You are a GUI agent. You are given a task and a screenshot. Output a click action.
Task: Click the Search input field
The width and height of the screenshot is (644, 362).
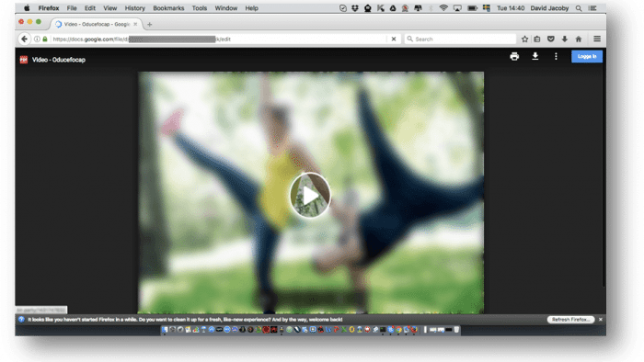tap(460, 39)
